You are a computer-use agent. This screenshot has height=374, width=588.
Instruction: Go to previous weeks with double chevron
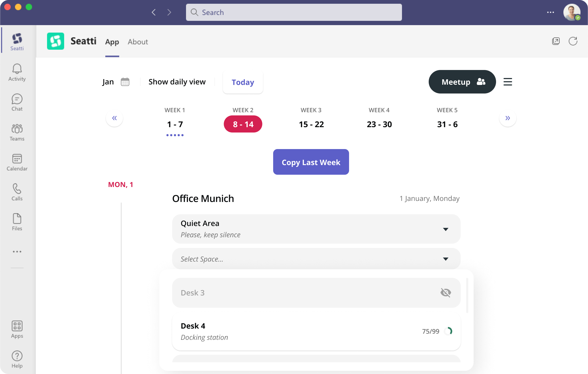click(114, 118)
